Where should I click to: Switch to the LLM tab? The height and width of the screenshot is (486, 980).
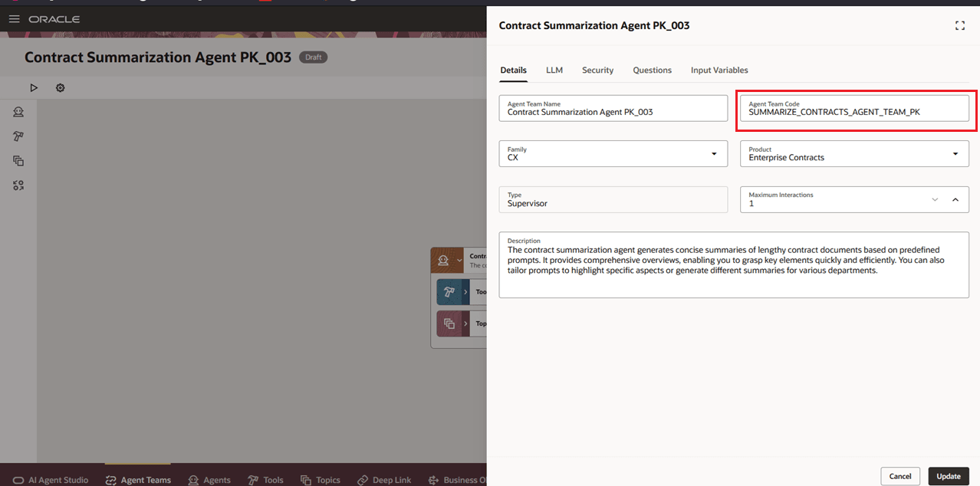tap(554, 71)
